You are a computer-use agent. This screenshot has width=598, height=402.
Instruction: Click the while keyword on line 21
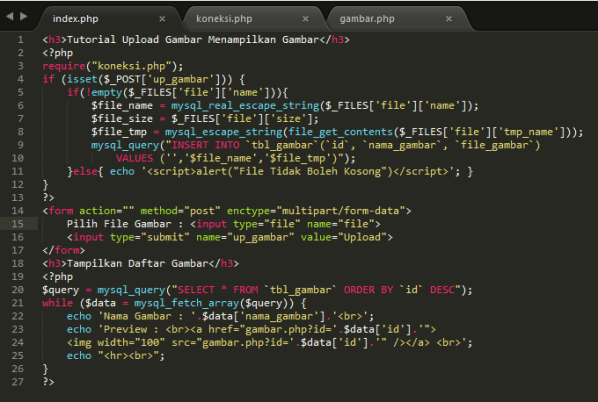[x=58, y=303]
